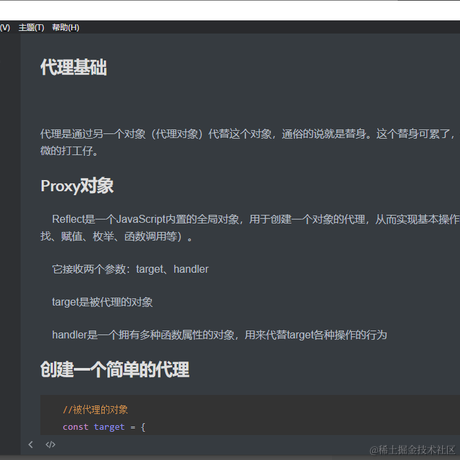Image resolution: width=460 pixels, height=460 pixels.
Task: Open the 主题(T) menu
Action: tap(31, 28)
